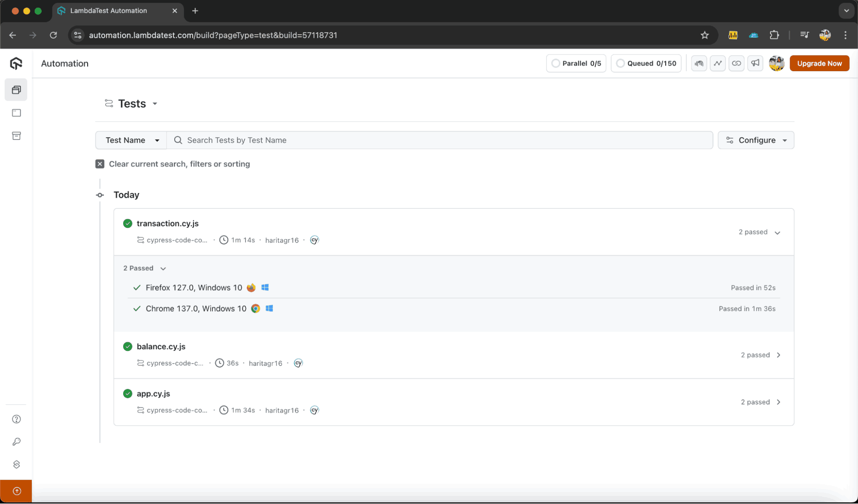Open the Builds panel in the sidebar
The image size is (858, 504).
coord(16,90)
